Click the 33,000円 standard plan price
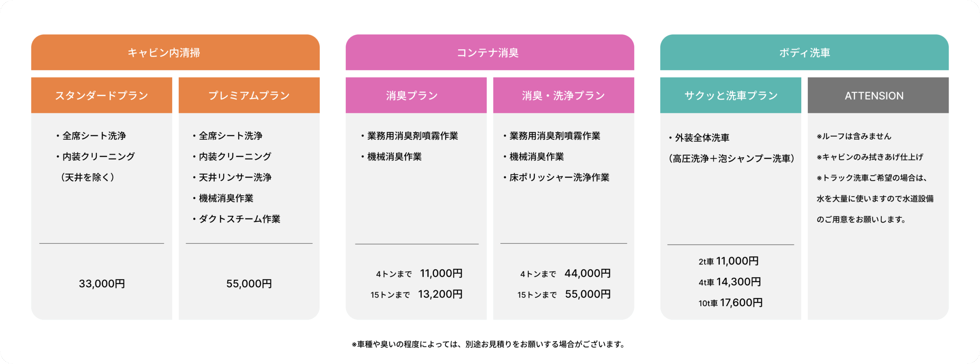Image resolution: width=980 pixels, height=364 pixels. 102,284
